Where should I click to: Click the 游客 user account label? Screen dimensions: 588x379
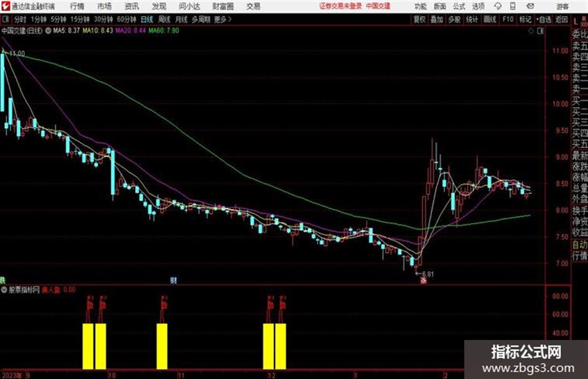[x=562, y=6]
